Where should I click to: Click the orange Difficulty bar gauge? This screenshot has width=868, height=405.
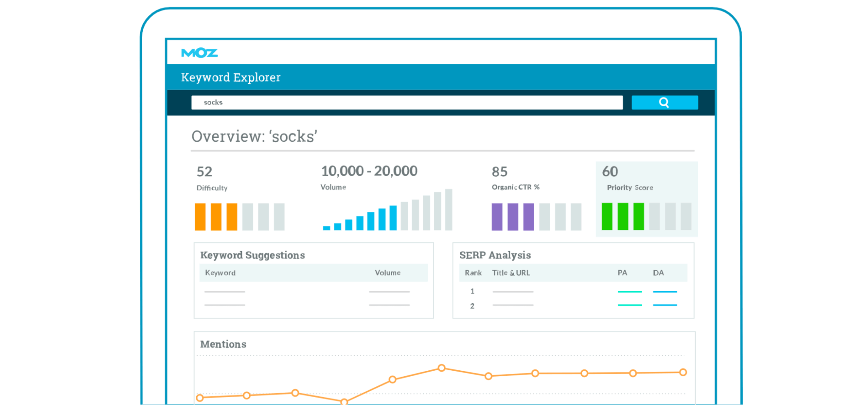240,216
